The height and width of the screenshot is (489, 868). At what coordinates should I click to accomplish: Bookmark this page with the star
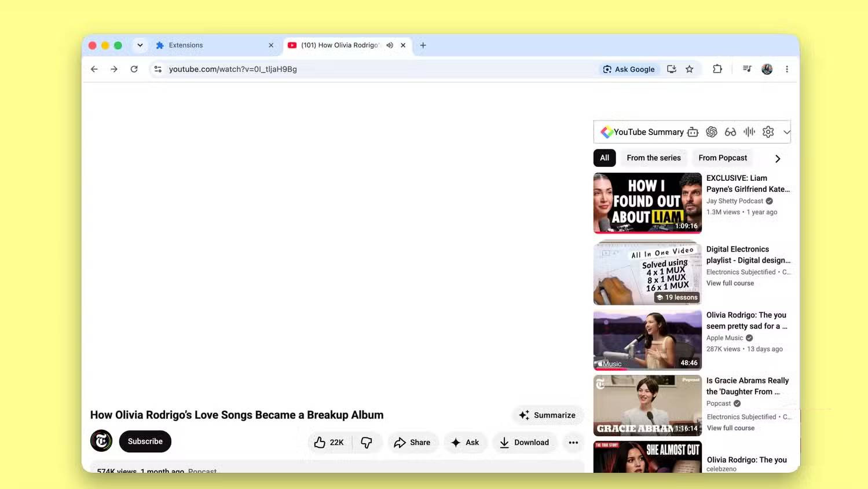[689, 69]
